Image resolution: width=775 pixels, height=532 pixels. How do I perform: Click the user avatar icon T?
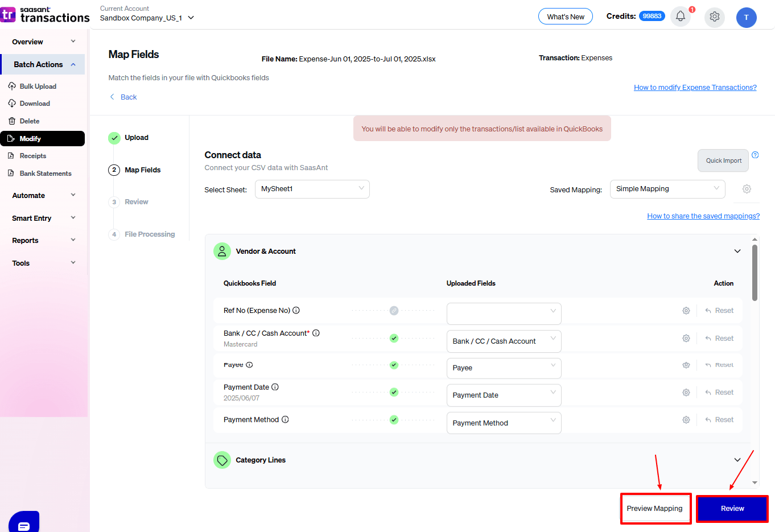(x=746, y=17)
